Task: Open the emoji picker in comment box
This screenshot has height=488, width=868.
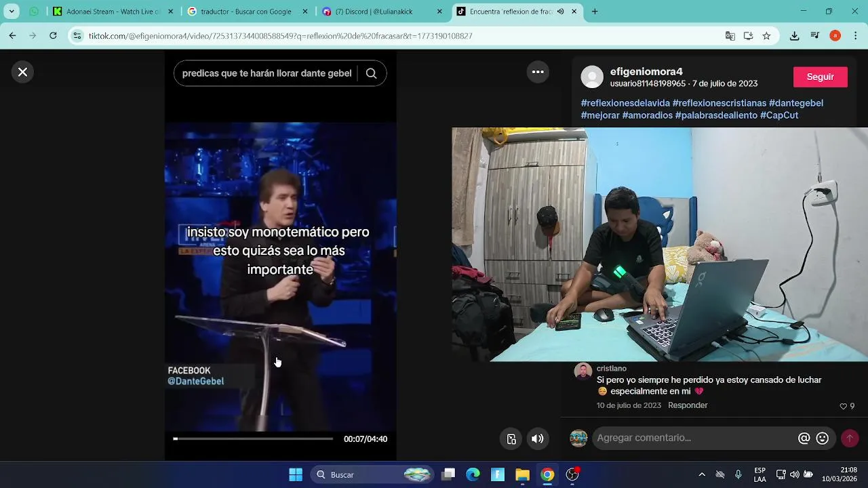Action: (823, 439)
